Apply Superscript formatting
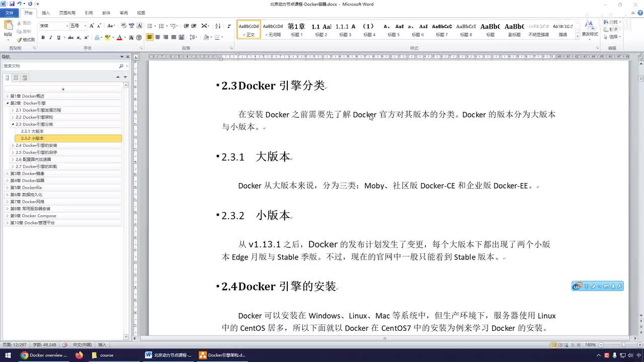644x362 pixels. [x=86, y=38]
